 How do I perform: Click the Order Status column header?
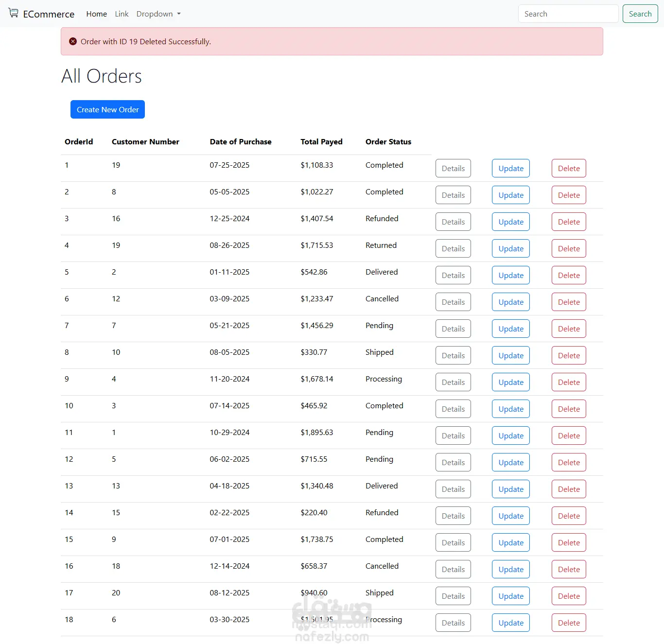(x=388, y=141)
